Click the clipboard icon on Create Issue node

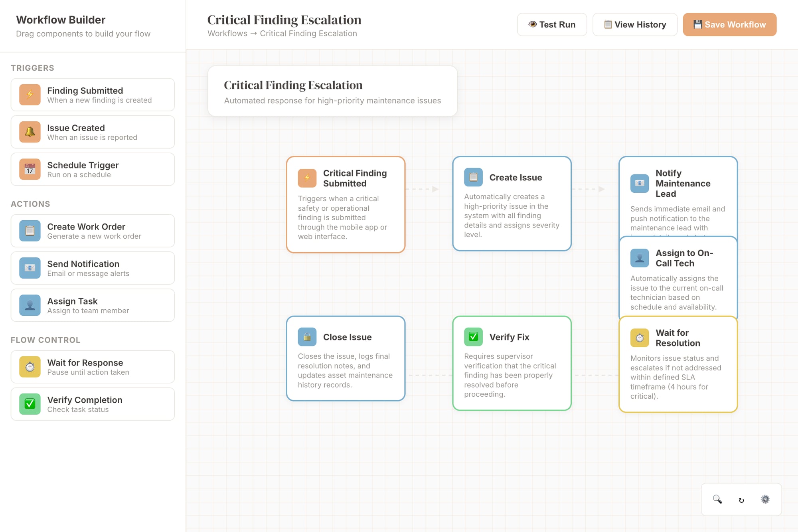click(473, 178)
